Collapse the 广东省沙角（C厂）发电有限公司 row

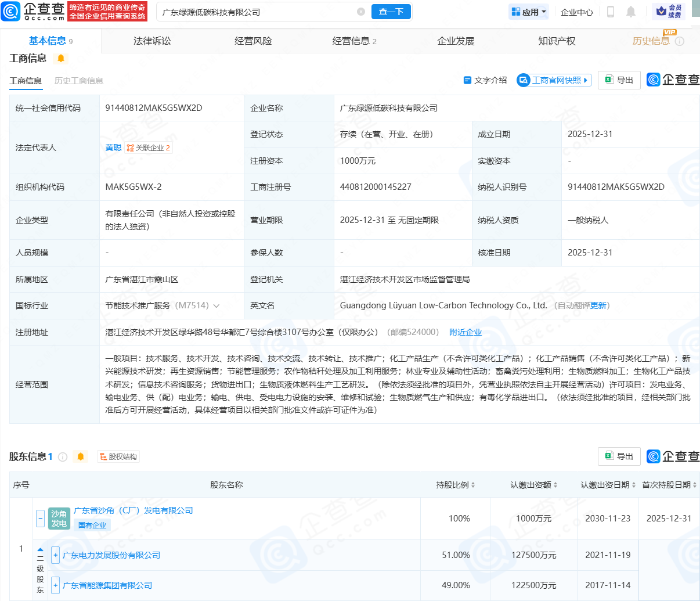tap(40, 518)
